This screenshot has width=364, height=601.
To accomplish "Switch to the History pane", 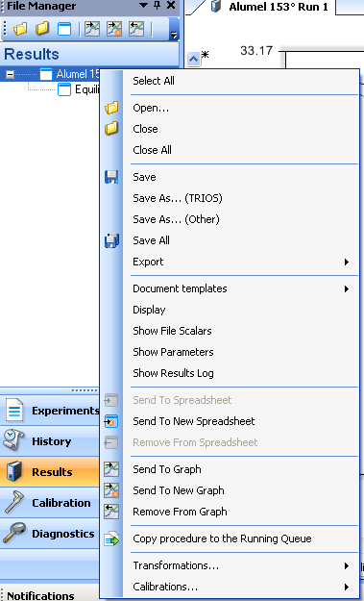I will pos(50,441).
